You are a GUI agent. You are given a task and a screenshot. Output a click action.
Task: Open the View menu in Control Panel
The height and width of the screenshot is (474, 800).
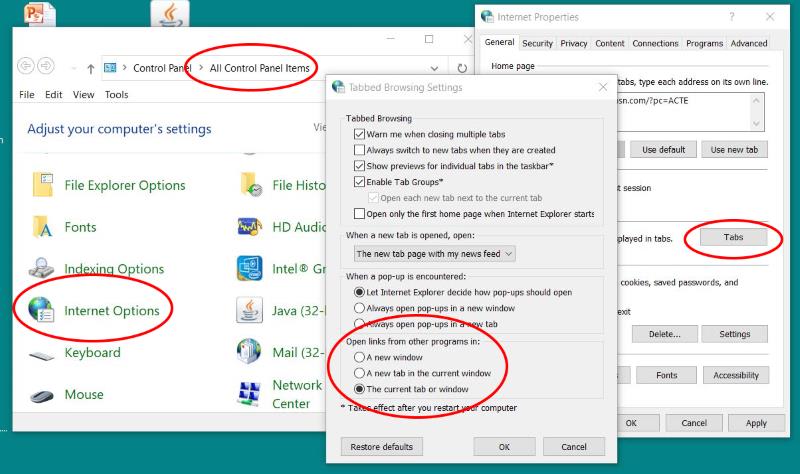point(83,94)
